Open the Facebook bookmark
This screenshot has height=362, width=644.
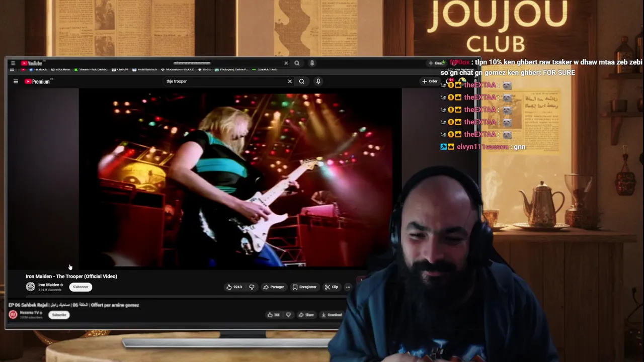click(x=38, y=69)
